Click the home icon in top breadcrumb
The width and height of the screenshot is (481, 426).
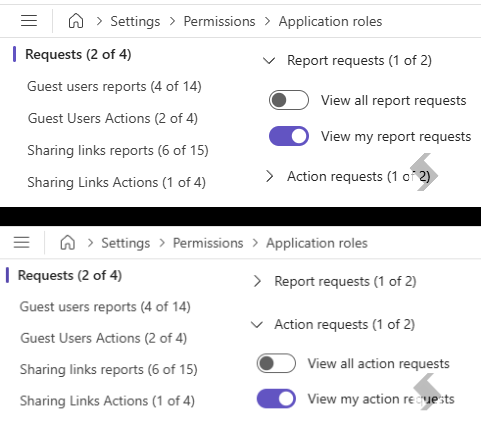click(76, 21)
